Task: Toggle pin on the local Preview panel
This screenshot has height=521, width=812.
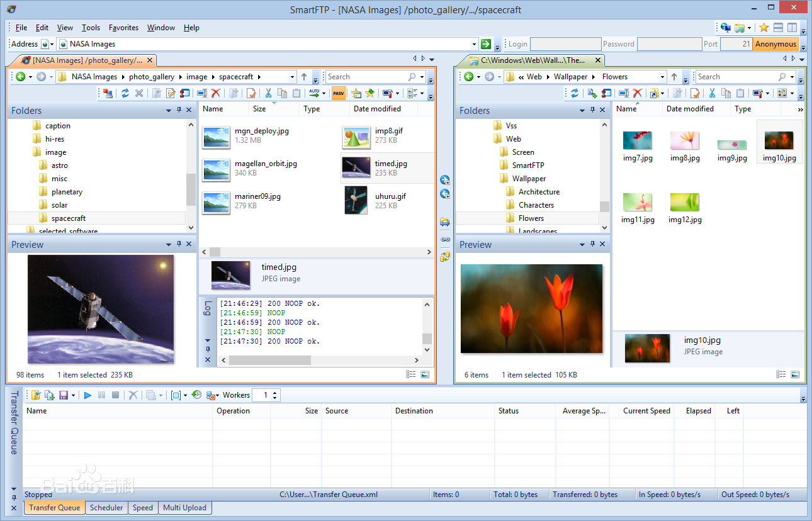Action: 592,244
